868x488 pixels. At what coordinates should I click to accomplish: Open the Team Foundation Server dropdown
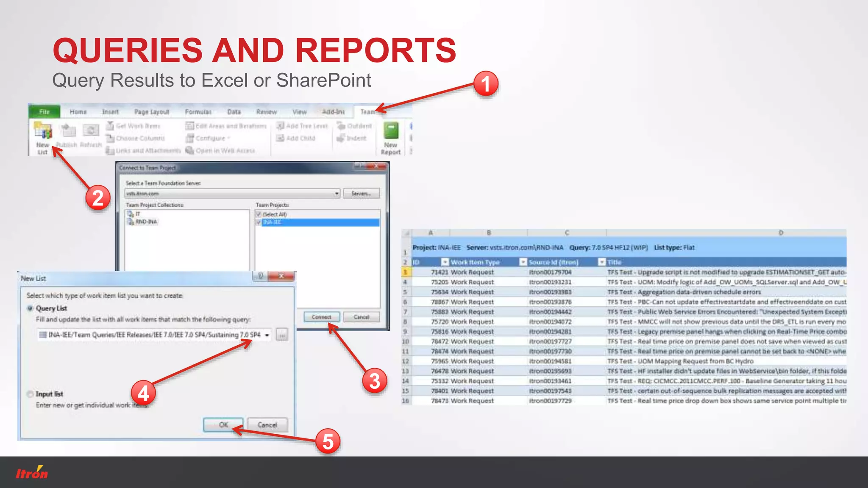337,194
